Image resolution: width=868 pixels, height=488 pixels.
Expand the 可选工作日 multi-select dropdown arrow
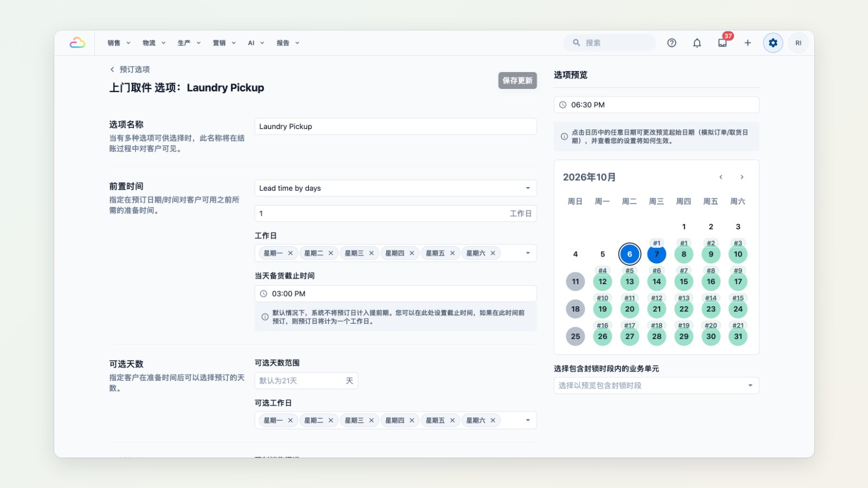click(x=528, y=420)
